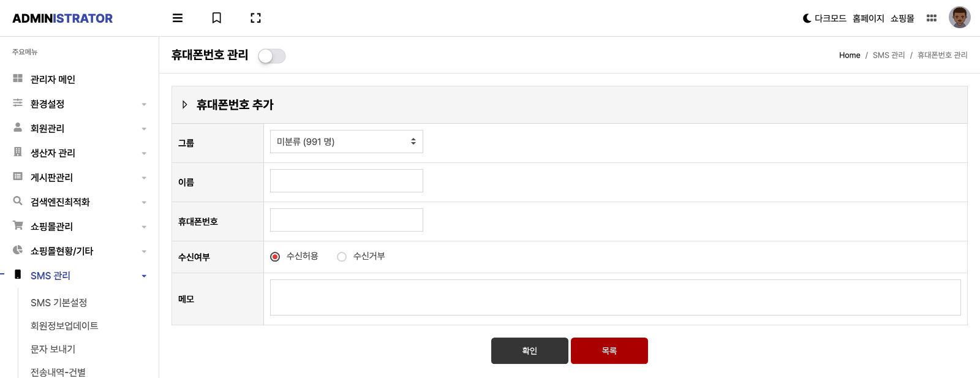
Task: Click the 쇼핑몰관리 cart icon
Action: point(18,225)
